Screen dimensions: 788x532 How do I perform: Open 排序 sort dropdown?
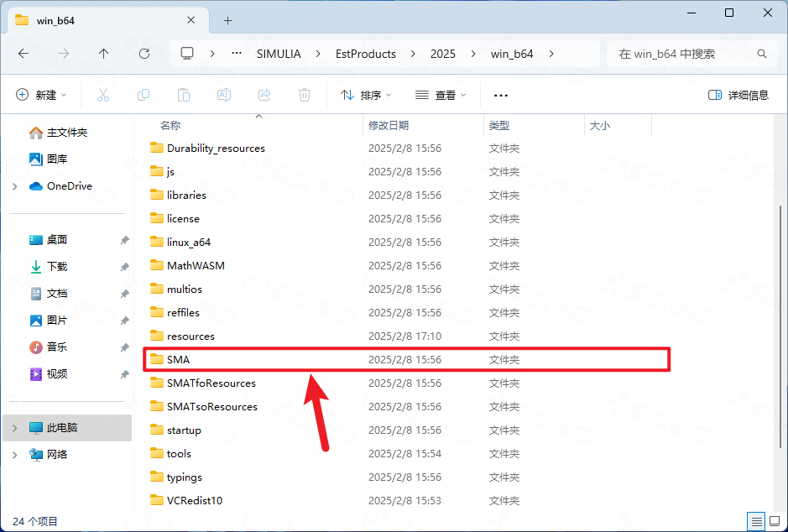coord(366,95)
